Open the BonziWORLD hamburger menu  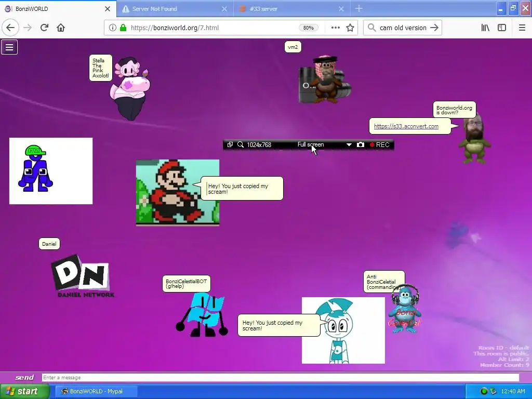(9, 47)
